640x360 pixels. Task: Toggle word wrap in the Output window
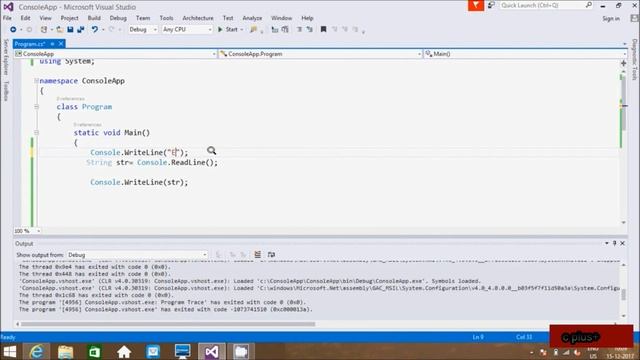tap(271, 255)
